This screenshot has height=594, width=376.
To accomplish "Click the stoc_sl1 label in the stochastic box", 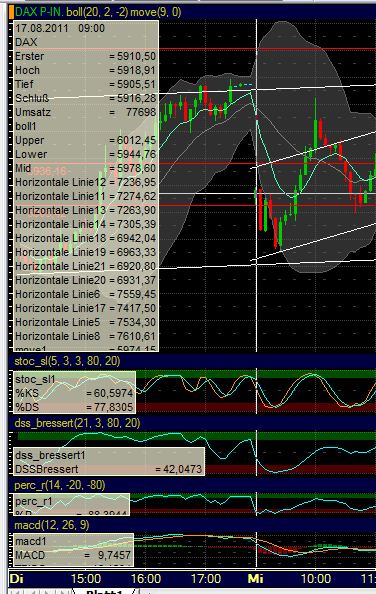I will pyautogui.click(x=35, y=379).
